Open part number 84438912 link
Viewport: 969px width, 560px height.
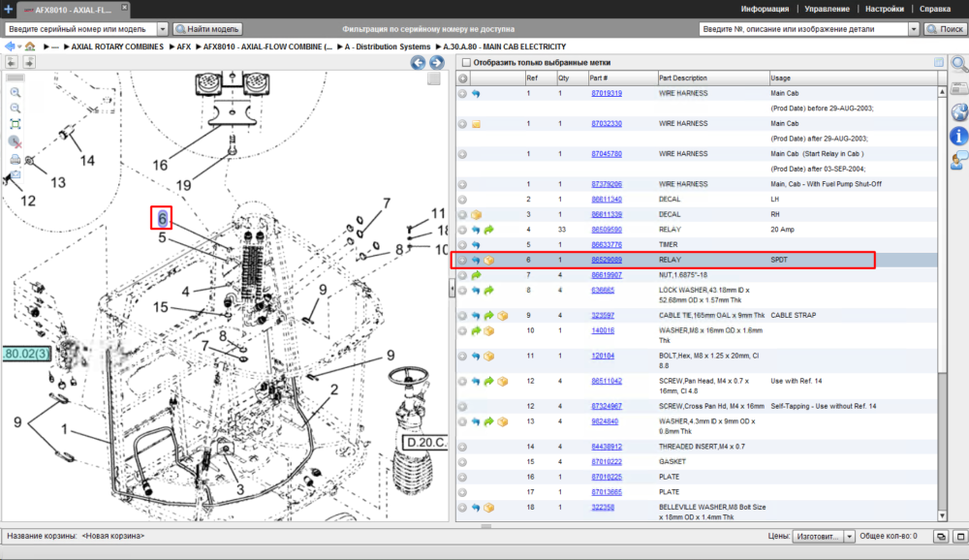607,447
